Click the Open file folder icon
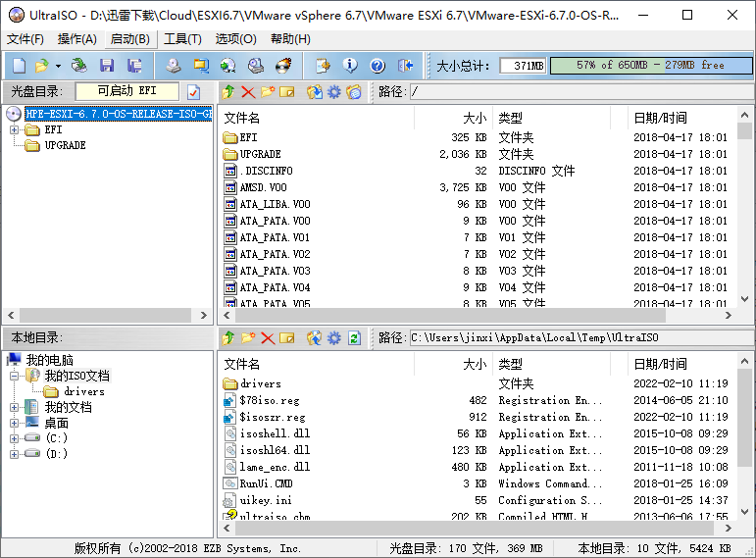Image resolution: width=756 pixels, height=558 pixels. point(42,66)
